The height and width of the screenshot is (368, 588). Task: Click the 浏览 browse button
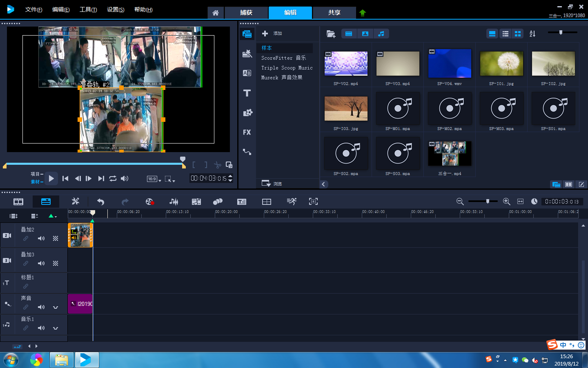pos(272,184)
